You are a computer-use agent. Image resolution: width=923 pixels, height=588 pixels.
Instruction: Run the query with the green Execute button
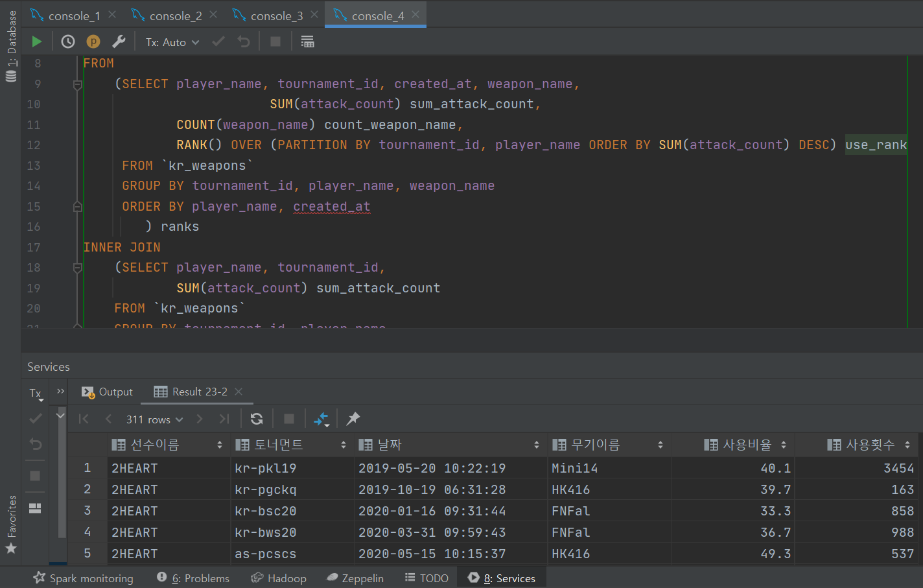tap(37, 41)
